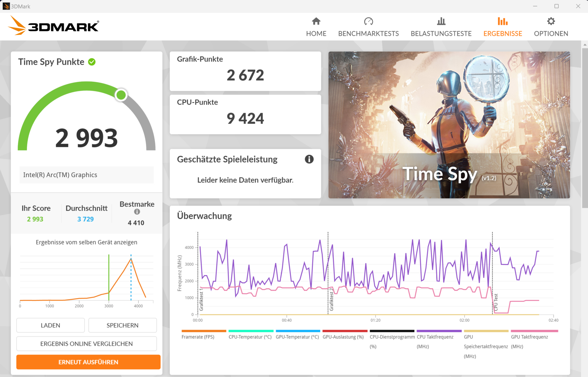
Task: Click Bestmarke value 4 410
Action: [x=136, y=223]
